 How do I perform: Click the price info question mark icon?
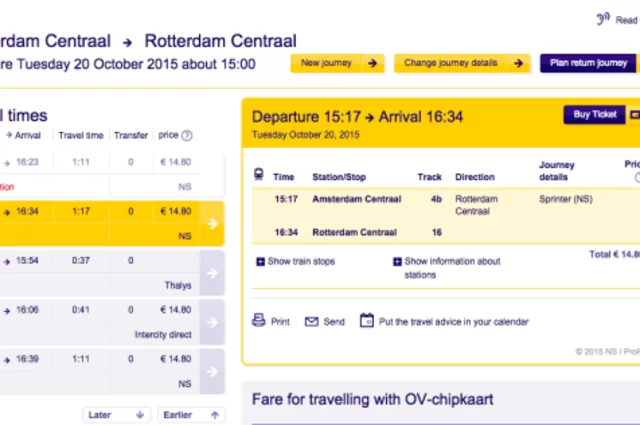(x=187, y=136)
